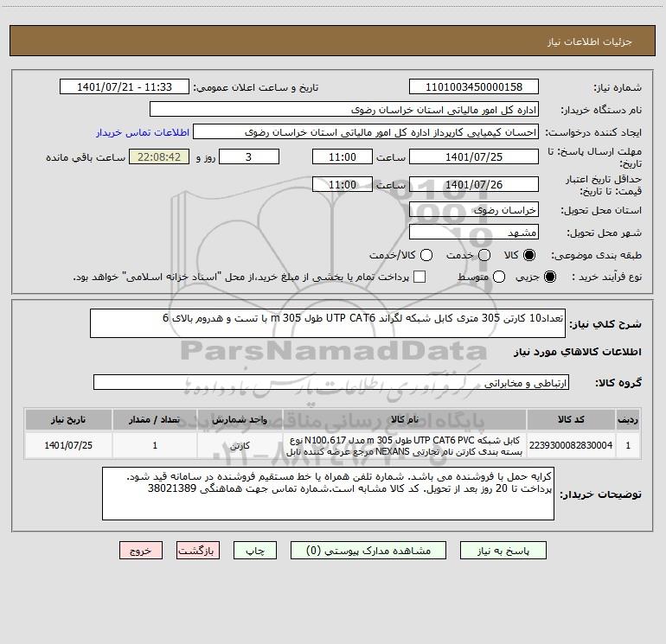Open the اطلاعات تماس خریدار link

click(143, 132)
